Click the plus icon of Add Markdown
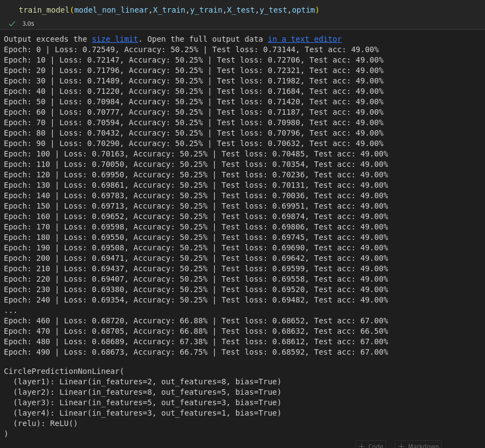The image size is (485, 448). 401,446
